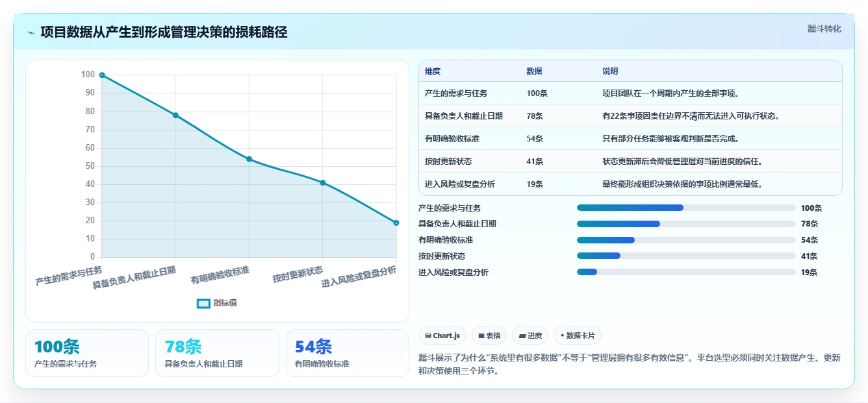Click the 78条 table cell
Viewport: 868px width, 403px height.
click(x=535, y=116)
